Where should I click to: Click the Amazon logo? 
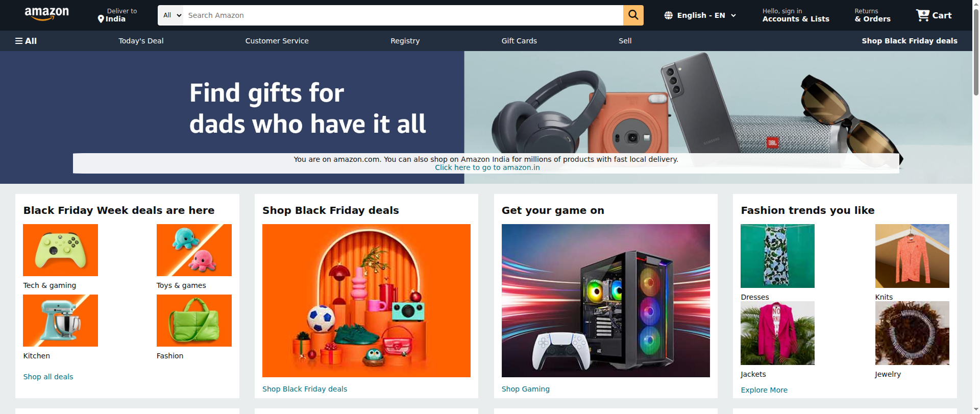[46, 14]
